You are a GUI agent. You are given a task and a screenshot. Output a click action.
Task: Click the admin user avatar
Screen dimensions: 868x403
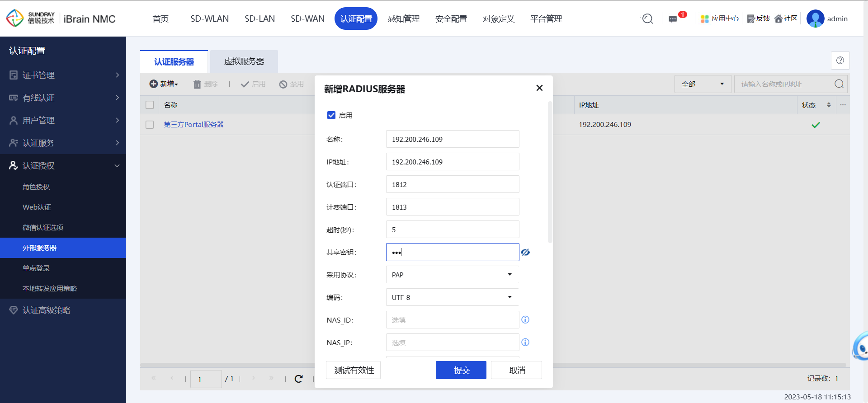(x=815, y=19)
